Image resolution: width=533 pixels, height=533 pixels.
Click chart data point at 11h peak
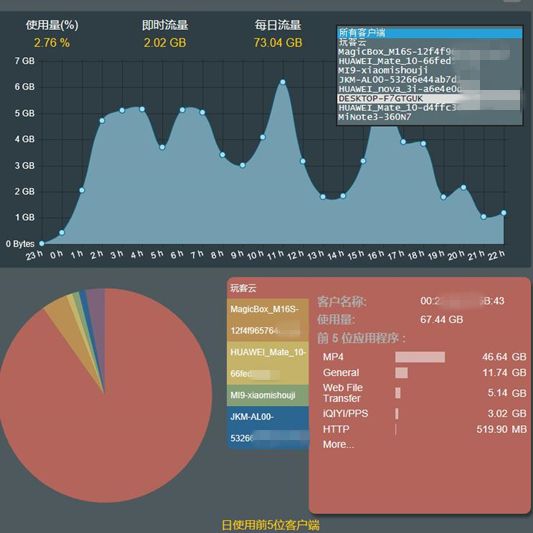[x=282, y=82]
